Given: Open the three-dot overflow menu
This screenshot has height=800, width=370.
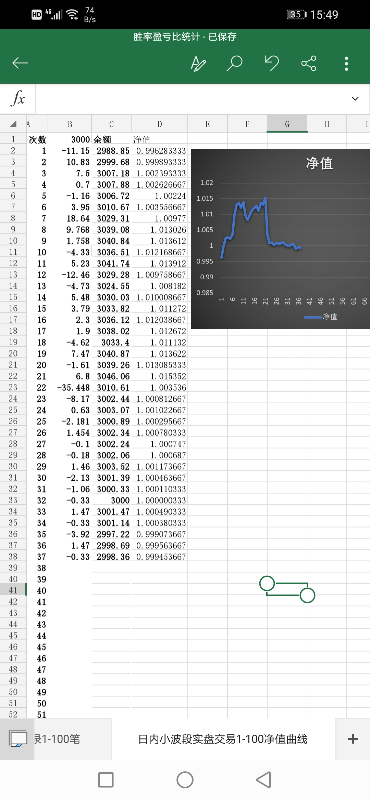Looking at the screenshot, I should pyautogui.click(x=347, y=63).
